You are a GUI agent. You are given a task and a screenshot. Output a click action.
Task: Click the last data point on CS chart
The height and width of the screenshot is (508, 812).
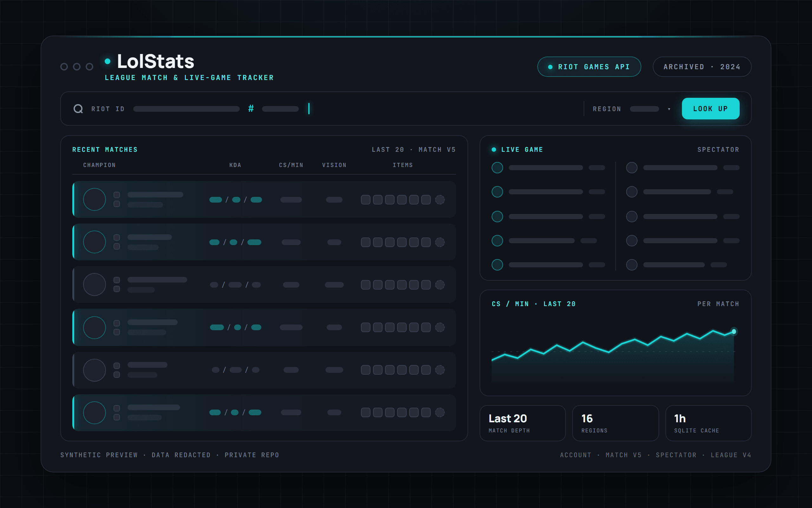point(734,331)
